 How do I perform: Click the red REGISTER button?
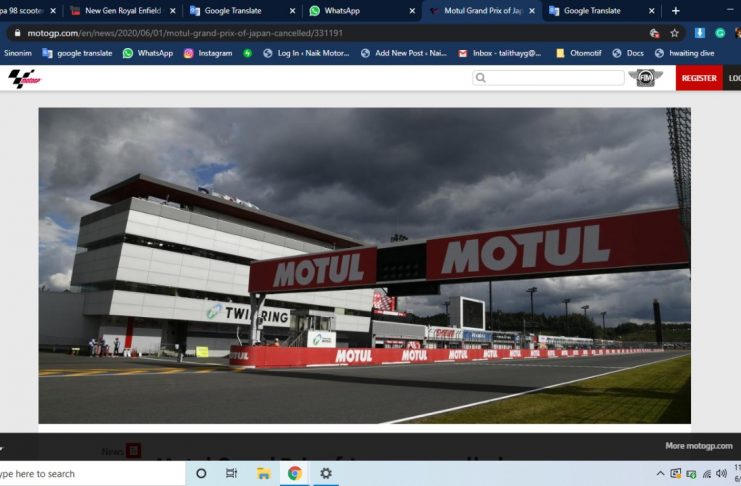coord(698,78)
